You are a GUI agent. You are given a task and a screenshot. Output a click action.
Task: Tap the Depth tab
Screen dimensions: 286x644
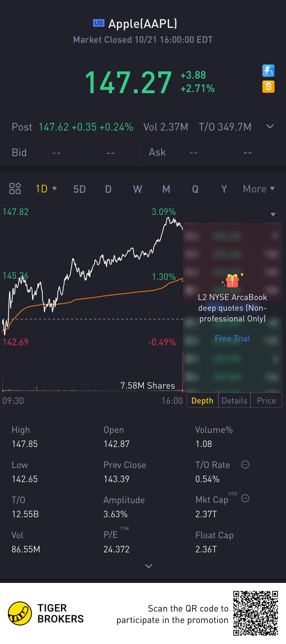point(202,400)
